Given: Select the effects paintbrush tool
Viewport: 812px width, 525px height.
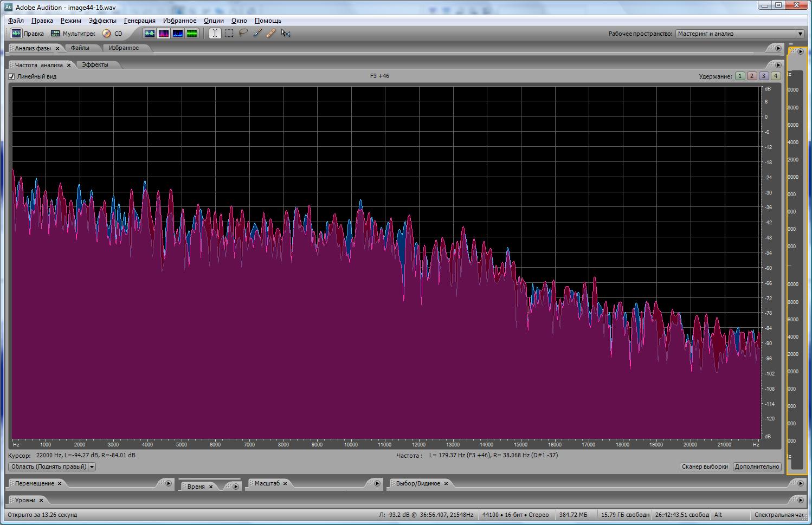Looking at the screenshot, I should [x=257, y=34].
